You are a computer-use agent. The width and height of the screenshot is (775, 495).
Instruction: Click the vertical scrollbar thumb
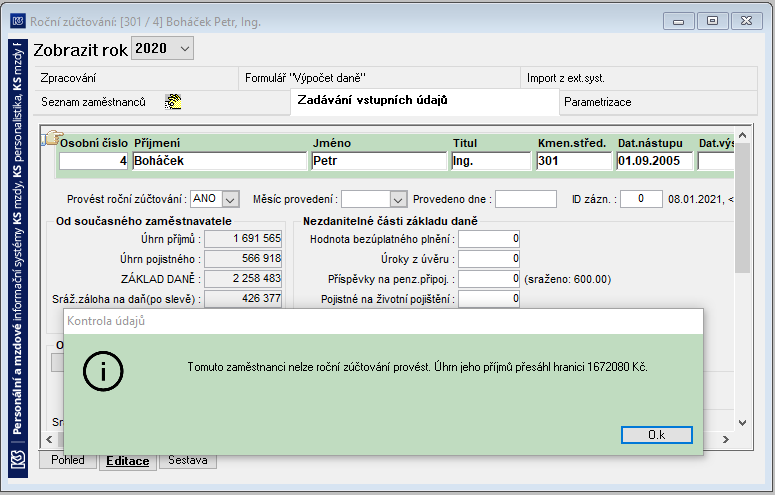click(x=742, y=208)
